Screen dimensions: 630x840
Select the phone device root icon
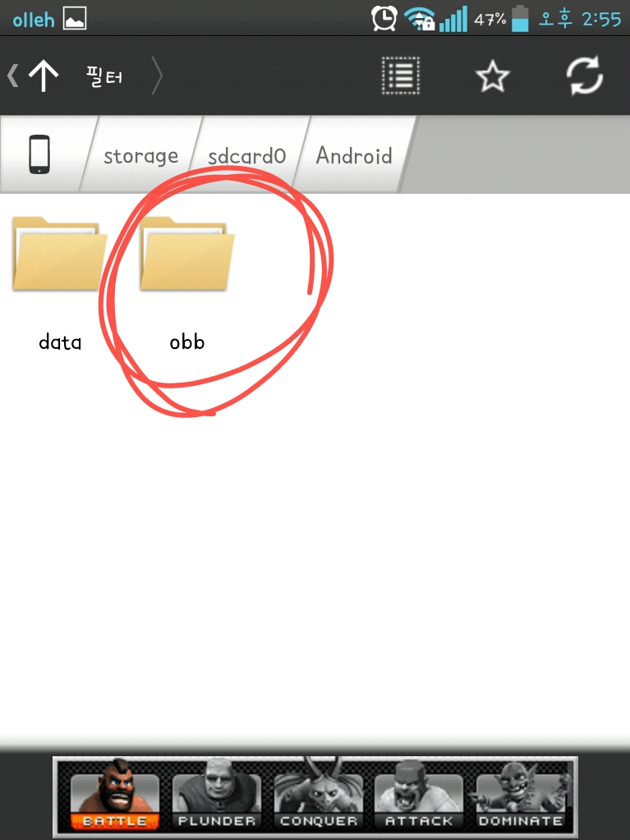click(x=39, y=155)
